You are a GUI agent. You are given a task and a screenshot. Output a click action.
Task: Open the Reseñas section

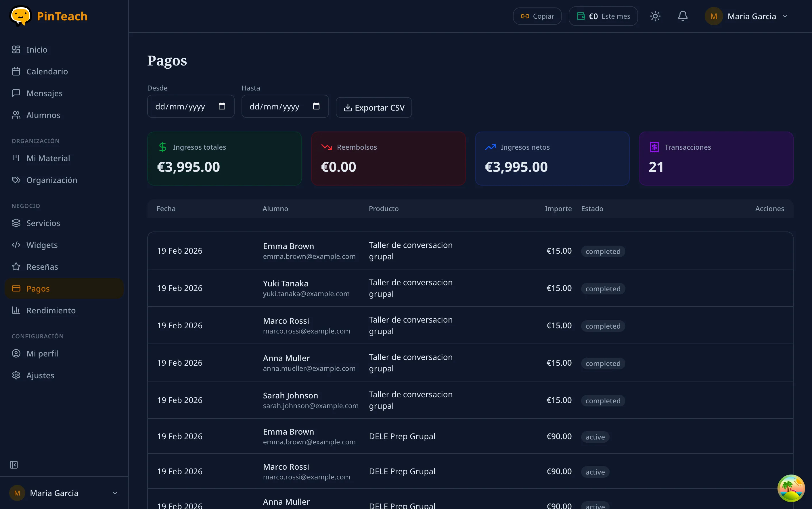pyautogui.click(x=16, y=266)
